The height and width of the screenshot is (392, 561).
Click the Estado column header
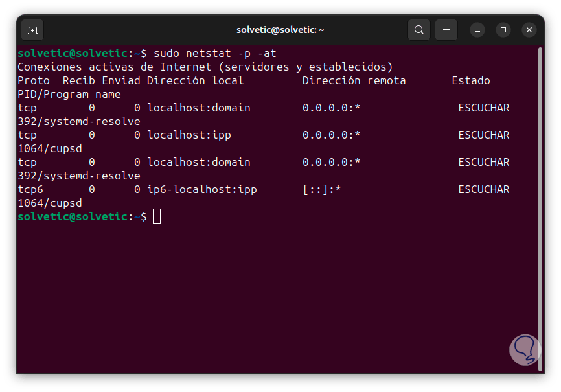[470, 80]
